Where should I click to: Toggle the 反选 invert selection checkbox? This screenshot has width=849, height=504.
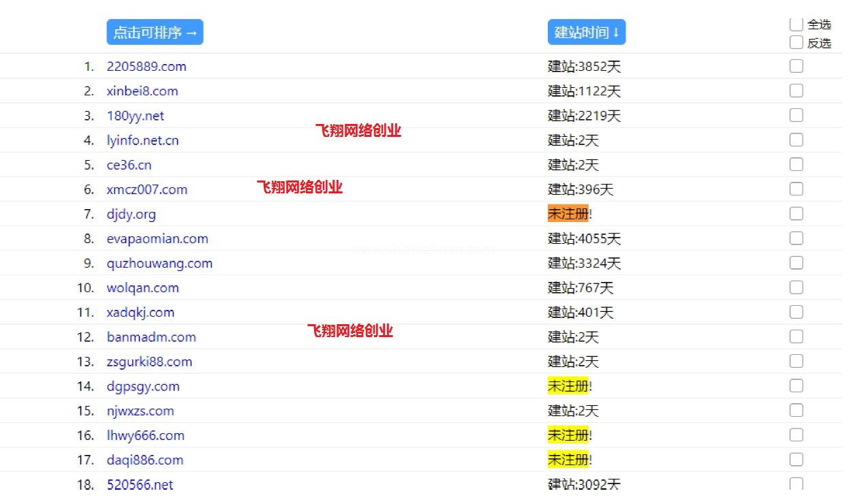tap(796, 43)
